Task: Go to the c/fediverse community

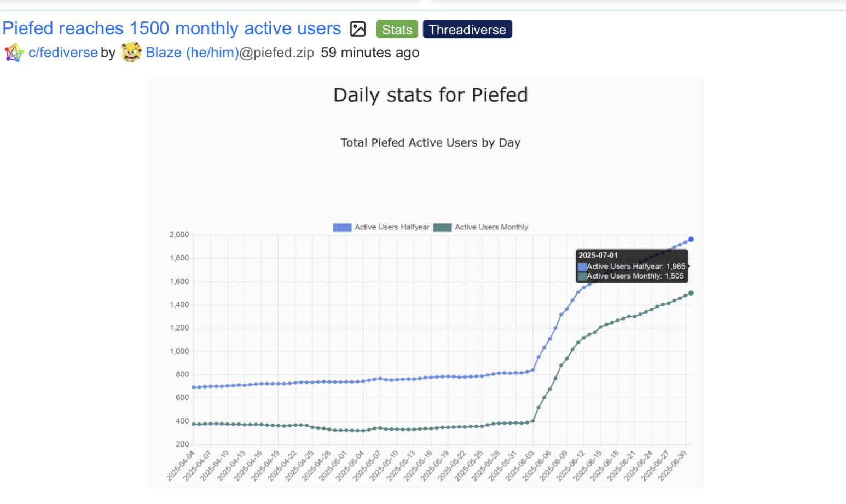Action: (x=63, y=53)
